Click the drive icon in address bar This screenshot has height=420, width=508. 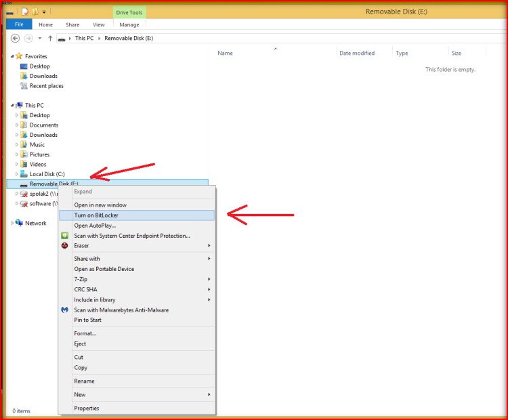[61, 39]
